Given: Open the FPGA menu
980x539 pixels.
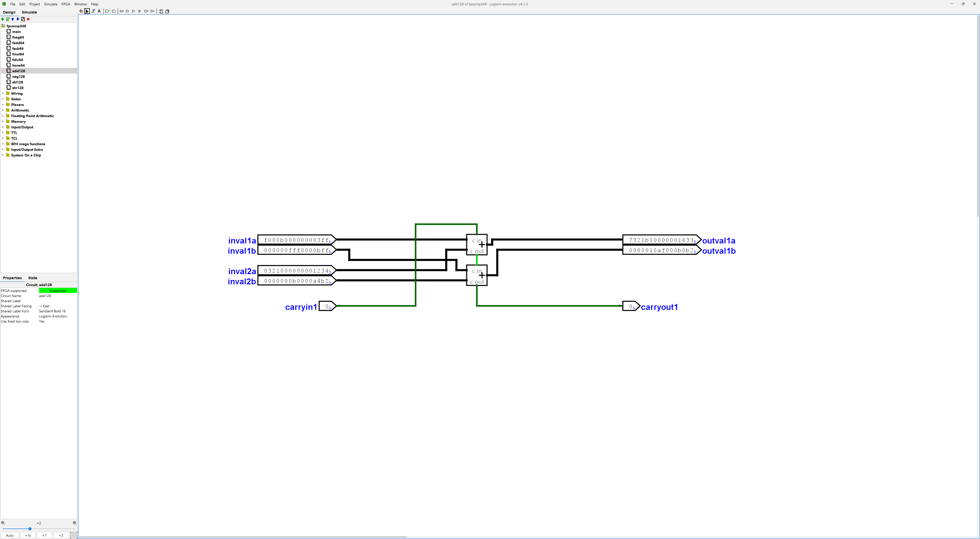Looking at the screenshot, I should click(66, 4).
